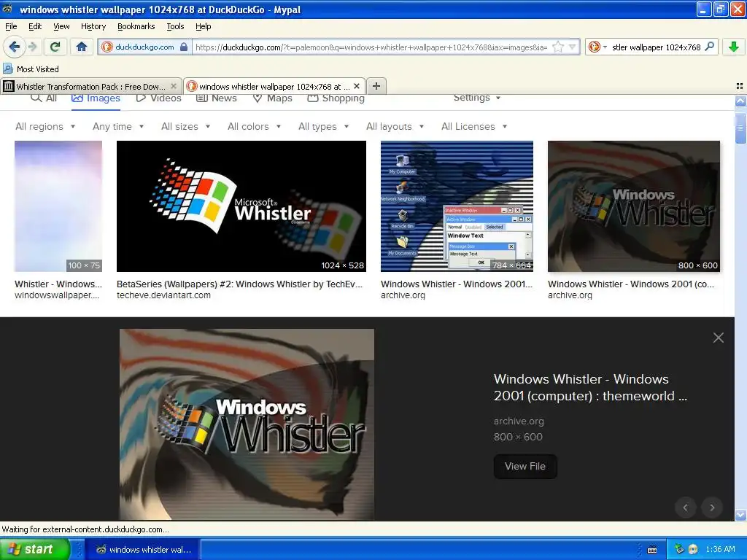Click the scrollbar down arrow
The image size is (747, 560).
(x=740, y=516)
